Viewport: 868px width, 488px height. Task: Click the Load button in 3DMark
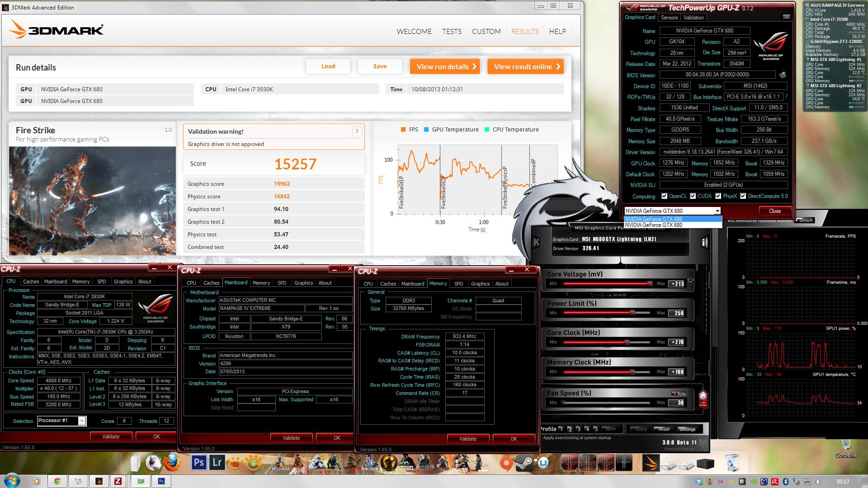tap(328, 66)
